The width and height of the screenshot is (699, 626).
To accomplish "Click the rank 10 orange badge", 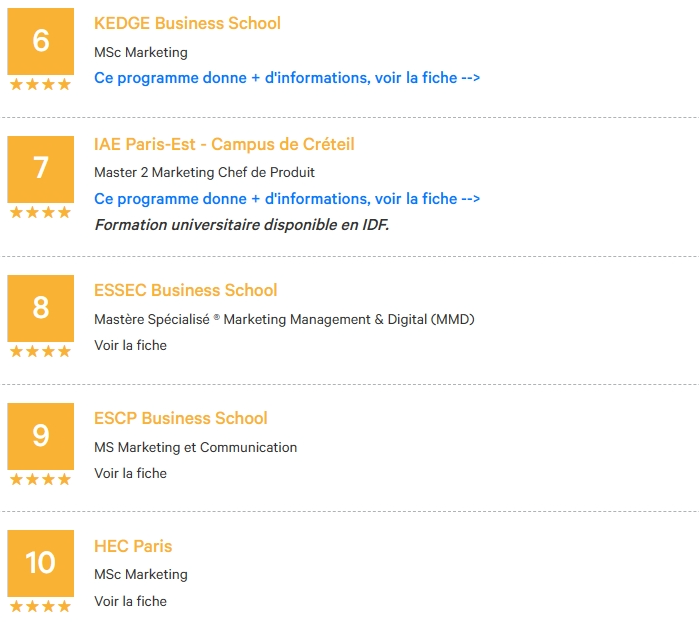I will point(41,563).
